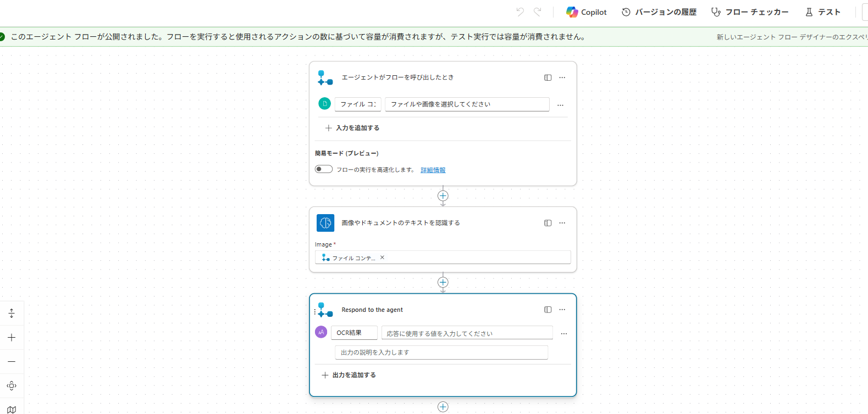The image size is (868, 414).
Task: Click the teal file input type icon
Action: (325, 103)
